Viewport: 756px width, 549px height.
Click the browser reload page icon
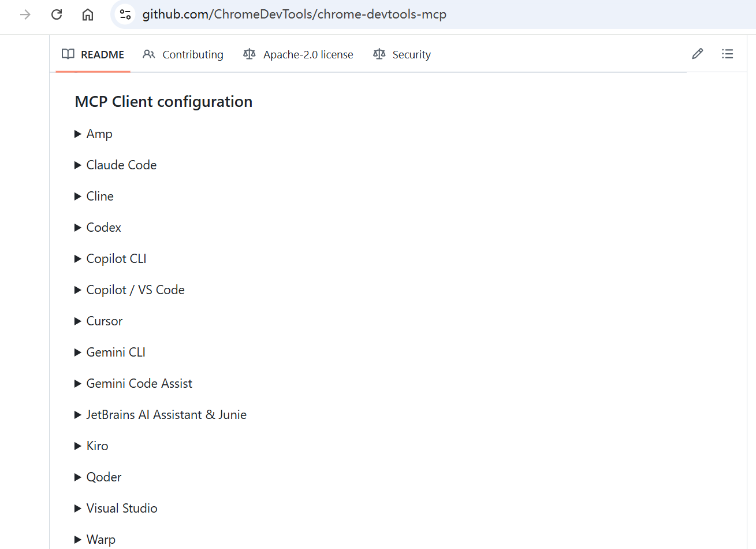pos(57,14)
